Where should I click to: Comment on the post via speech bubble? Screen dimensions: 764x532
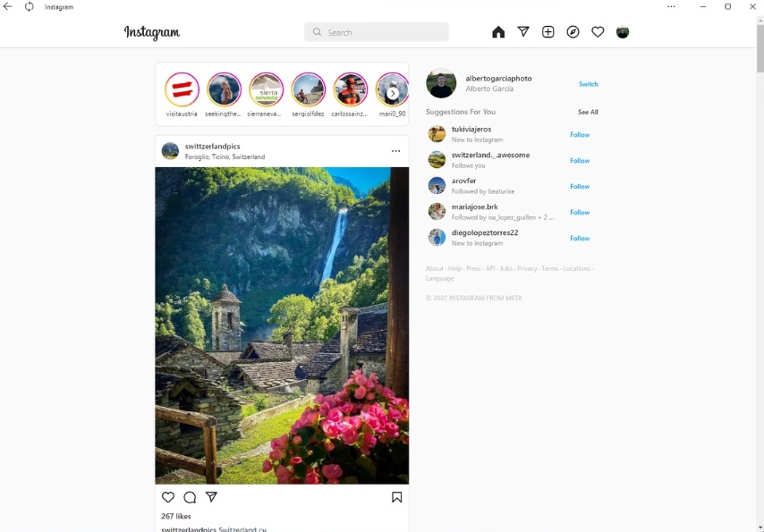[x=190, y=497]
